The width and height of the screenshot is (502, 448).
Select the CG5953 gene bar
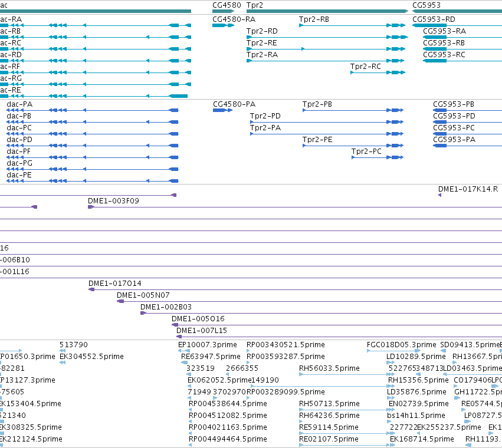click(457, 11)
